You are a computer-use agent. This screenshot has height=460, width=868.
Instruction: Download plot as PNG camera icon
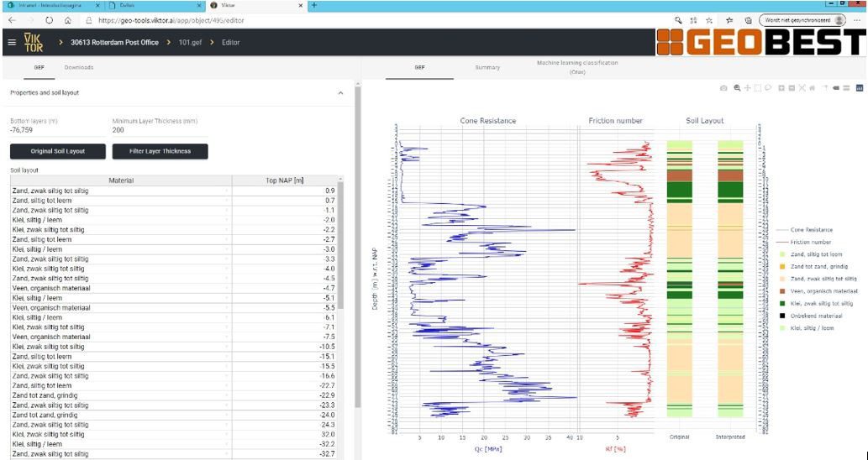(x=724, y=88)
